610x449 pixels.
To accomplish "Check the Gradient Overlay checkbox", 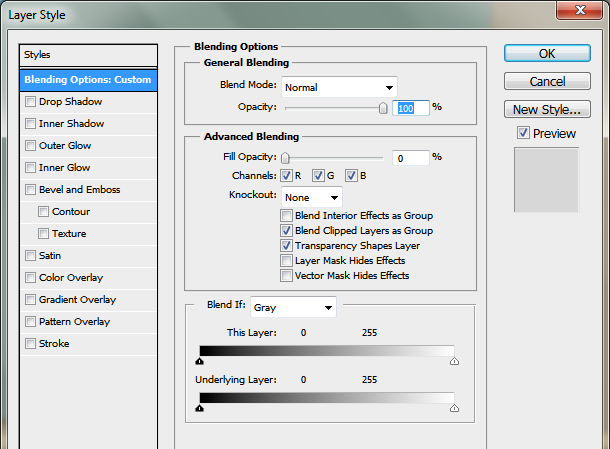I will (30, 300).
